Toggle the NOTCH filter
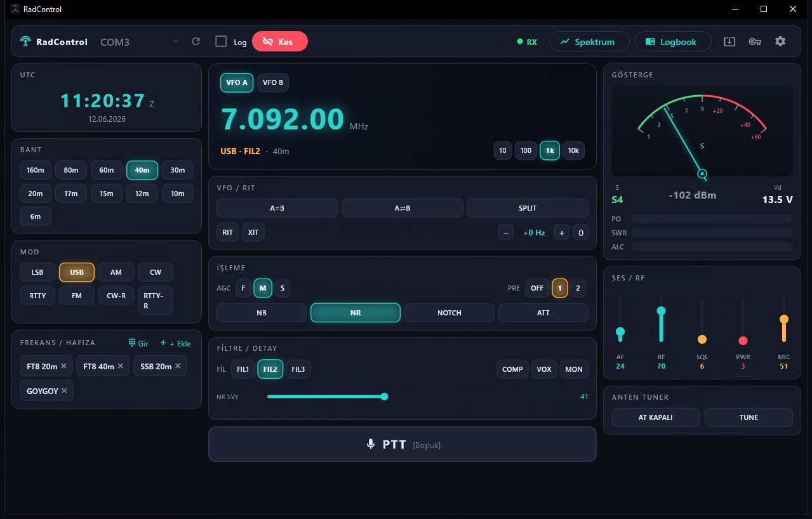The height and width of the screenshot is (519, 812). (x=449, y=313)
